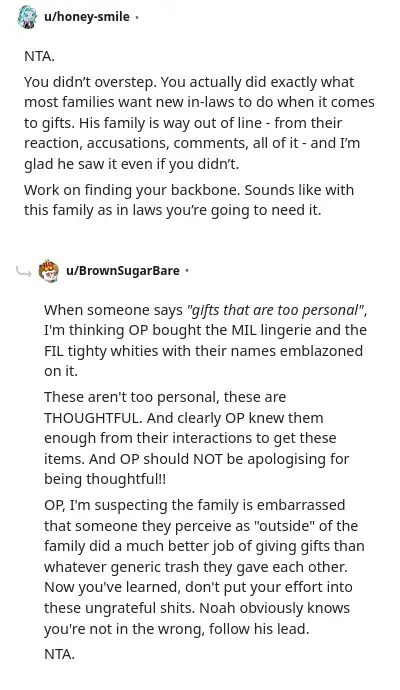Click the reply thread arrow beside BrownSugarBare

tap(23, 272)
